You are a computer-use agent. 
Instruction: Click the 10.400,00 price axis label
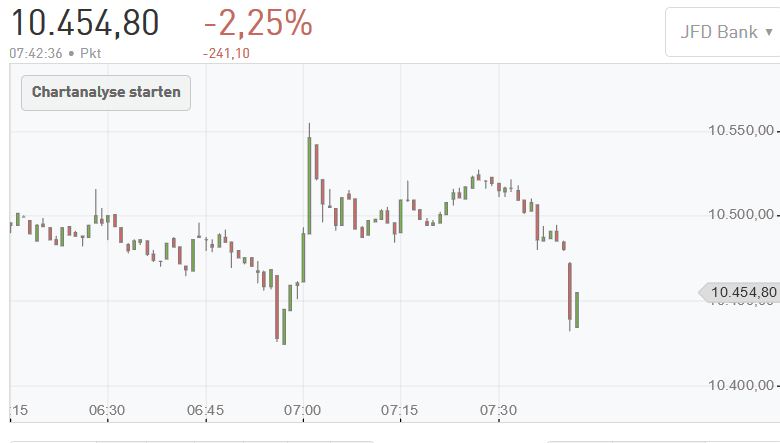740,385
